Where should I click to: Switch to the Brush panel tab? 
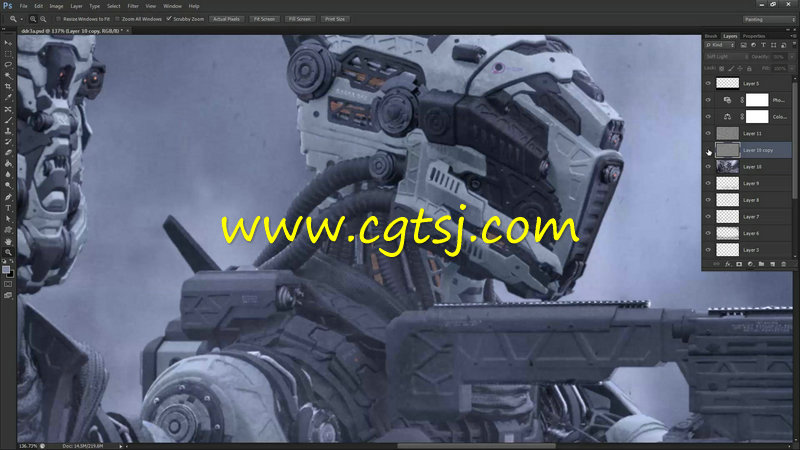pos(711,36)
